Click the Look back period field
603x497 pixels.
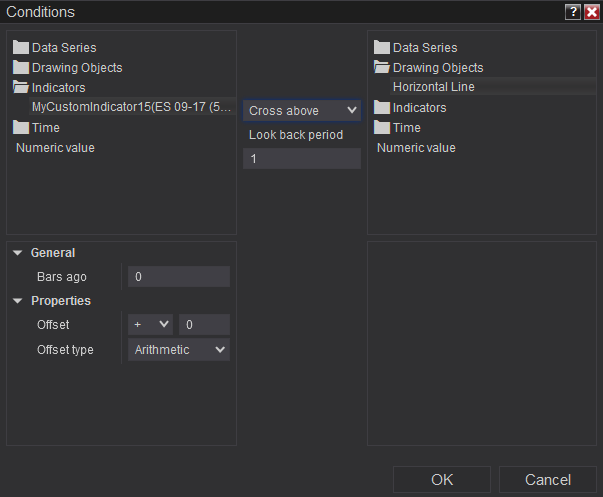(301, 158)
